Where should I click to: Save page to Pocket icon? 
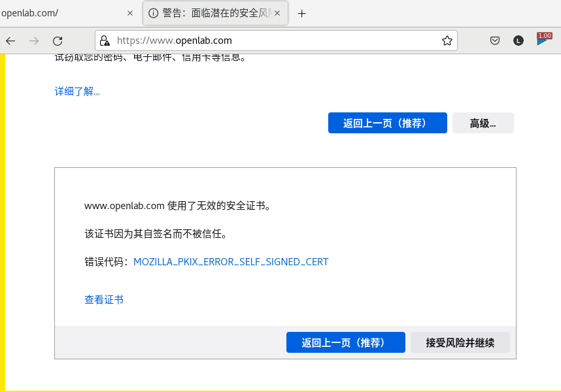[495, 41]
